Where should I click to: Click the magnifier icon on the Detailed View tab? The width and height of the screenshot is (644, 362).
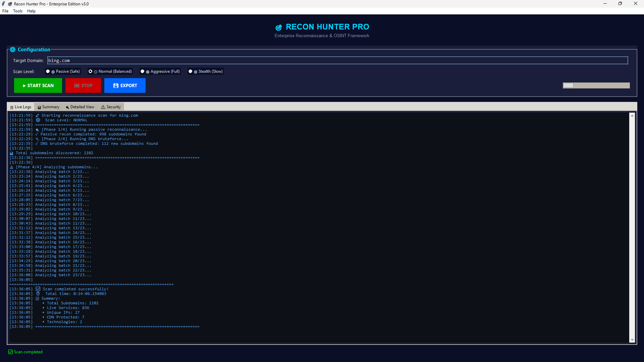coord(67,107)
